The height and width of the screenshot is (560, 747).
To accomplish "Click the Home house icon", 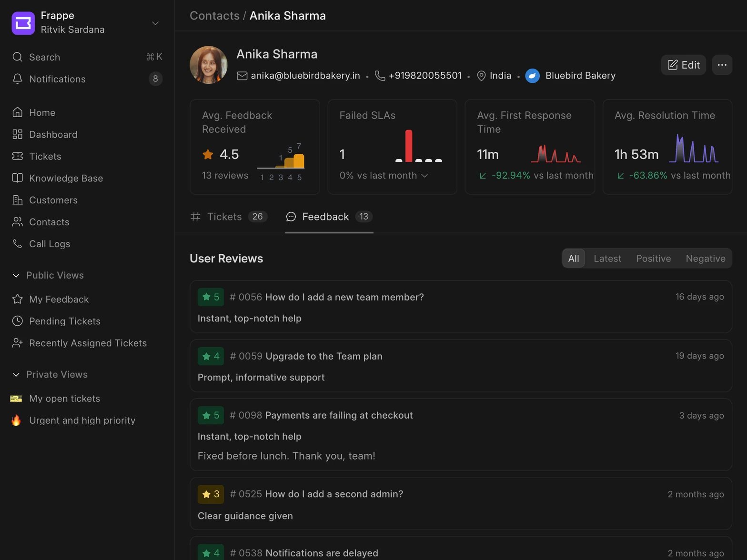I will tap(18, 112).
